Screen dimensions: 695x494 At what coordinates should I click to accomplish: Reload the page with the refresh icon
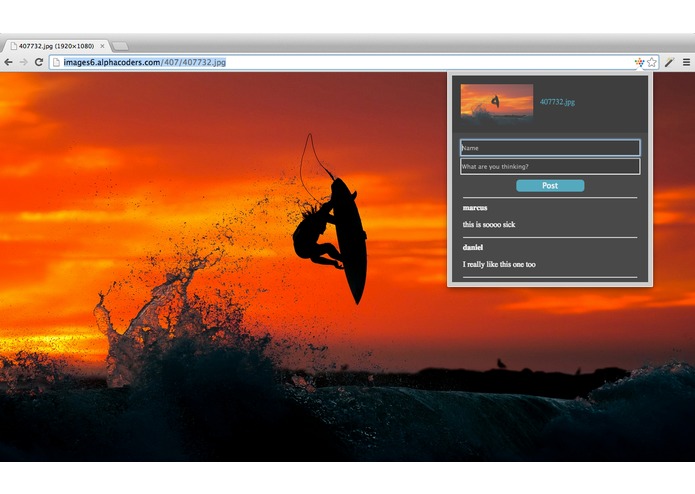point(39,62)
